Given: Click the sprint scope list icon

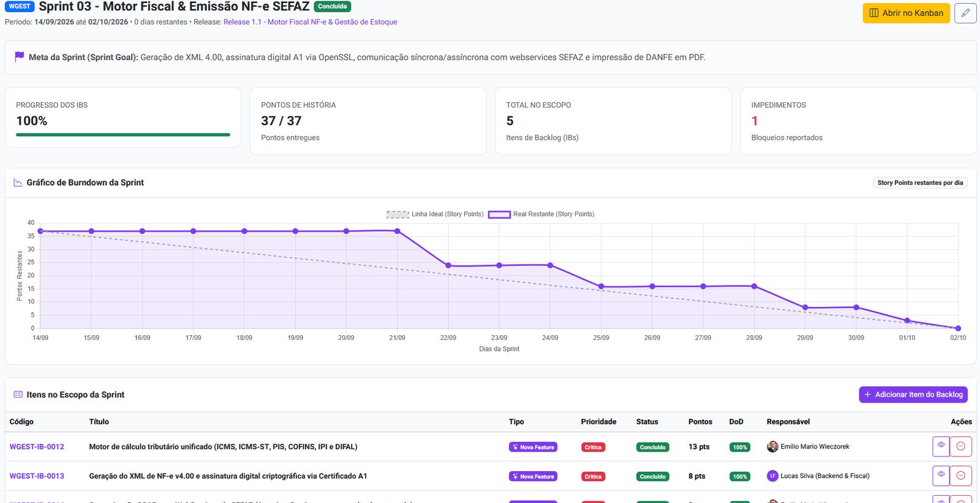Looking at the screenshot, I should tap(18, 395).
